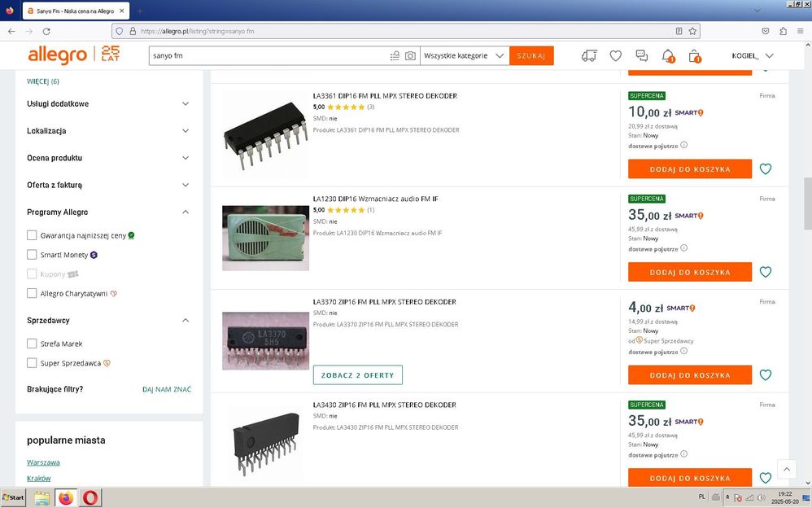Search by image with the camera icon
The height and width of the screenshot is (508, 812).
click(410, 55)
